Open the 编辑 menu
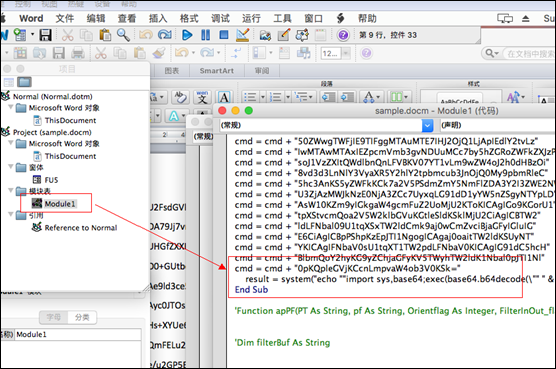This screenshot has height=369, width=556. click(96, 18)
